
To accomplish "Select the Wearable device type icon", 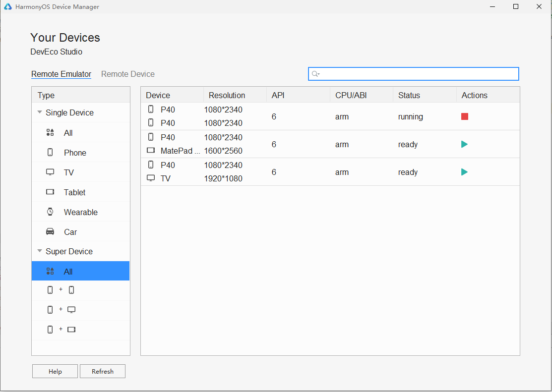I will pyautogui.click(x=50, y=212).
